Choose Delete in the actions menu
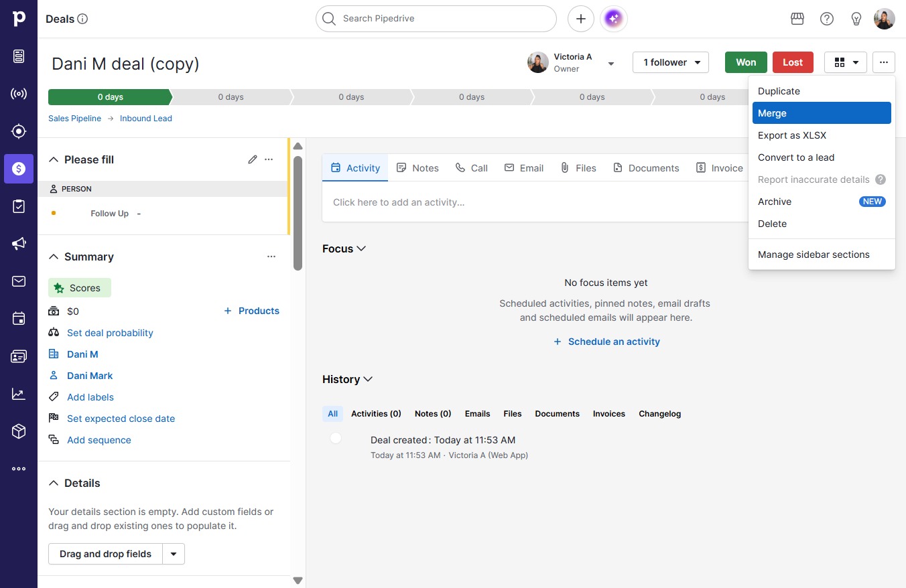The width and height of the screenshot is (906, 588). pos(822,224)
